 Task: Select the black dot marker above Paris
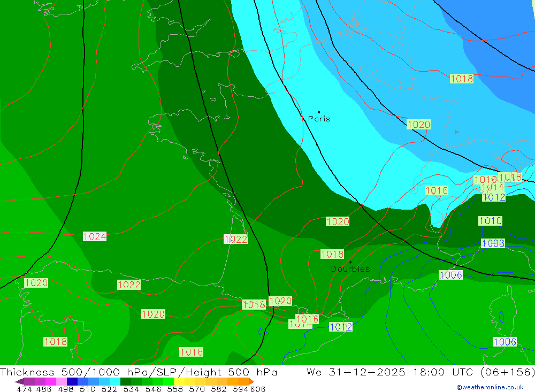[319, 112]
